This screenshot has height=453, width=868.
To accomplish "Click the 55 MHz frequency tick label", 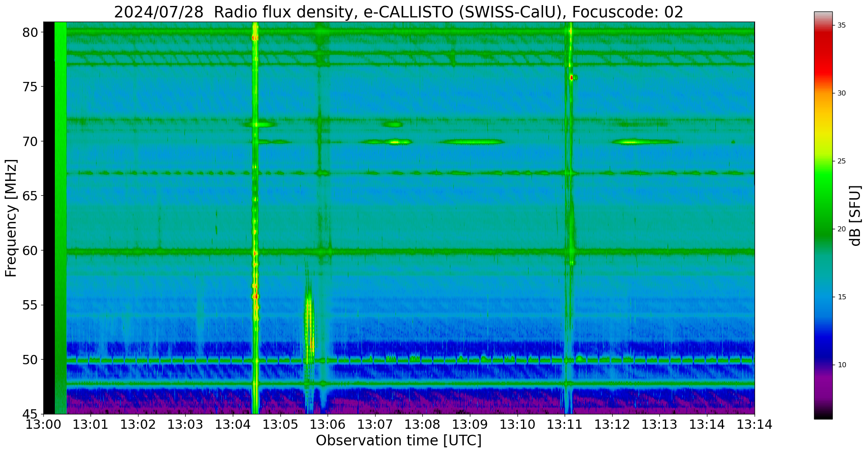I will coord(31,305).
